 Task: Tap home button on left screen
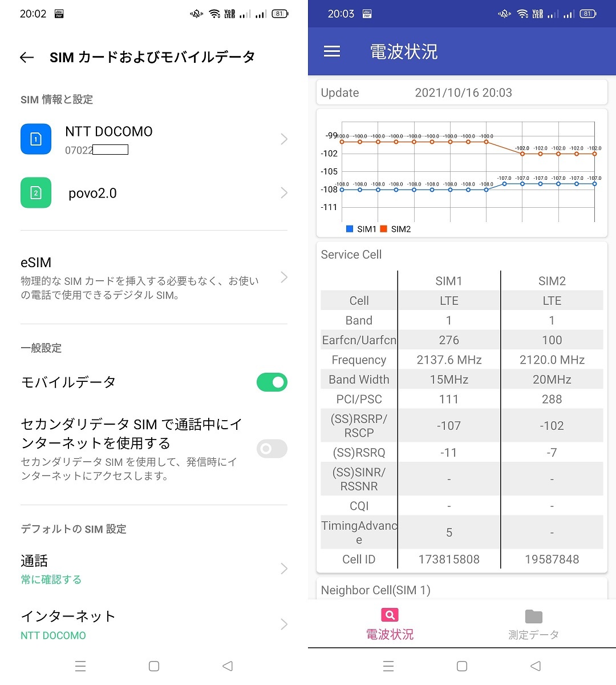[x=153, y=666]
